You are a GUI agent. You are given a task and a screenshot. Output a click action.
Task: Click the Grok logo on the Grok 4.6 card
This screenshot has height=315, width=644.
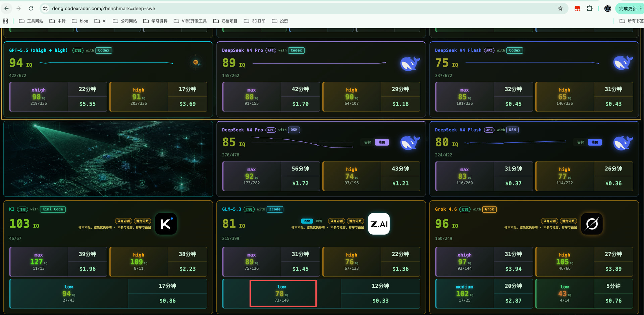coord(592,224)
